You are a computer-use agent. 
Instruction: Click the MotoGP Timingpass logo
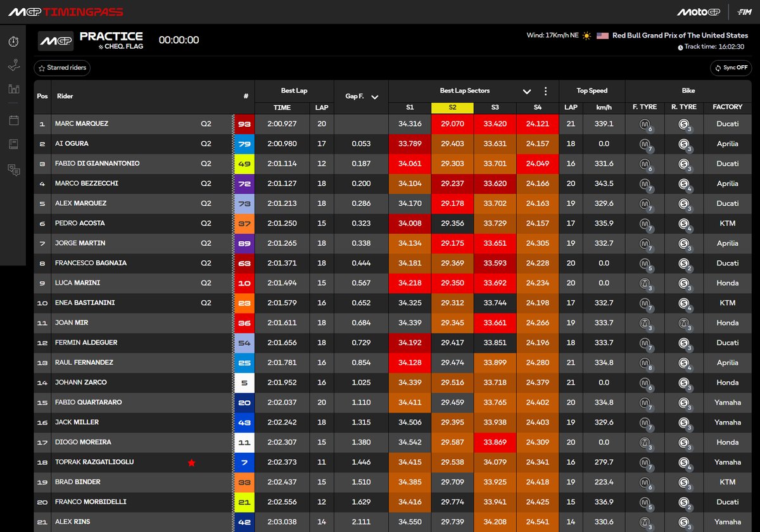point(65,12)
